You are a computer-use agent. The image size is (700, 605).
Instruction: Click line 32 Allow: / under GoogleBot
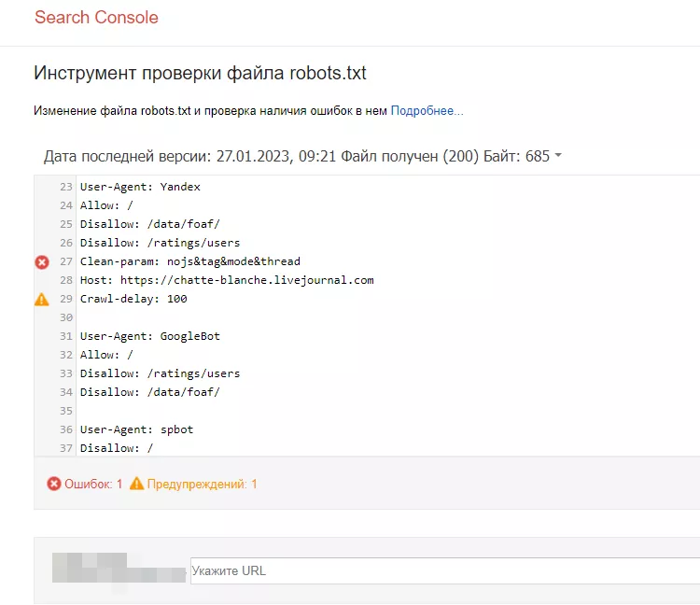click(x=106, y=355)
